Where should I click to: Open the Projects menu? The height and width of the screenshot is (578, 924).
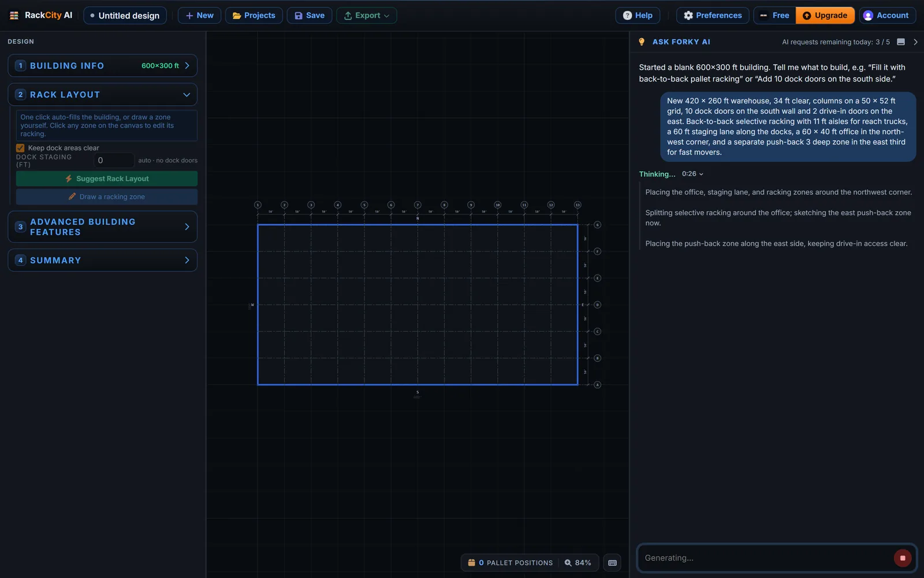click(x=254, y=16)
